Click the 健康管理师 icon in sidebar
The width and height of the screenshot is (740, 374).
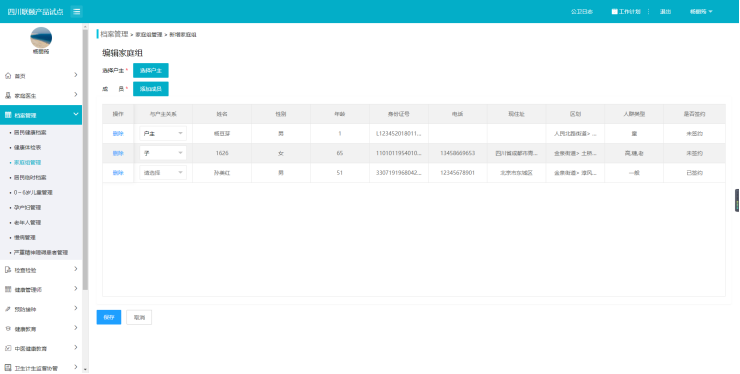point(8,289)
